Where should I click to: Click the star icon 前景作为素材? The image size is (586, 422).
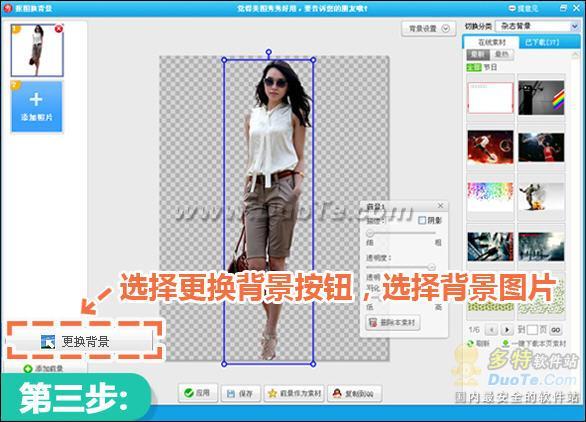coord(272,394)
